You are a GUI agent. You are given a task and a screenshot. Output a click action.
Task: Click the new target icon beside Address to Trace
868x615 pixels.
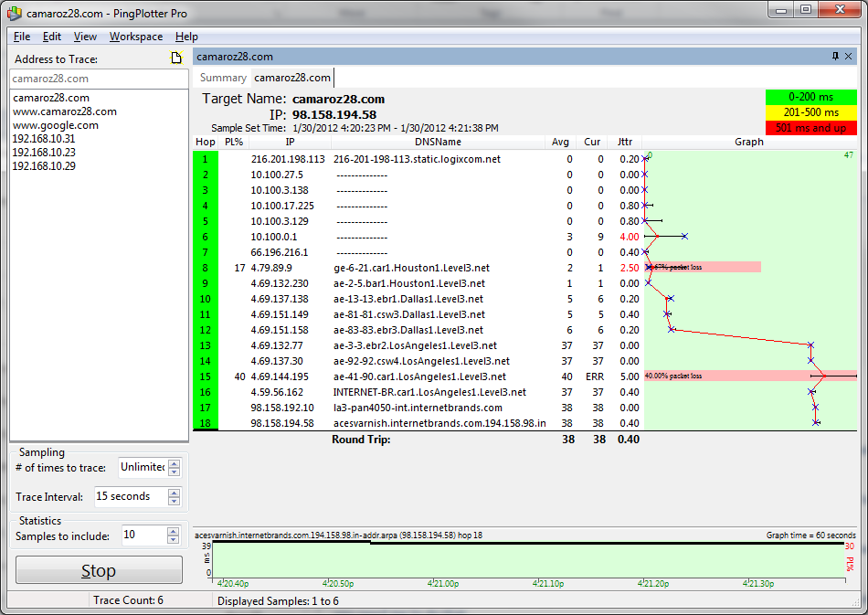click(176, 58)
